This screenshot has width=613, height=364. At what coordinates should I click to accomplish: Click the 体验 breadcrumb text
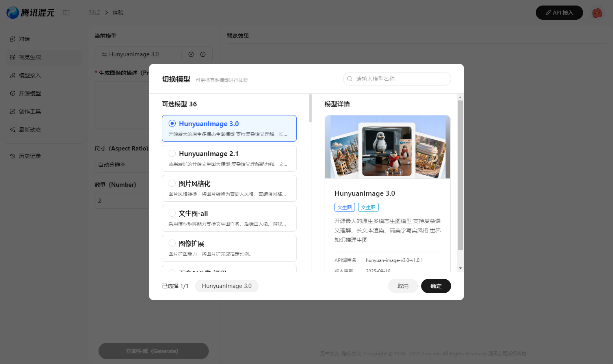click(118, 13)
